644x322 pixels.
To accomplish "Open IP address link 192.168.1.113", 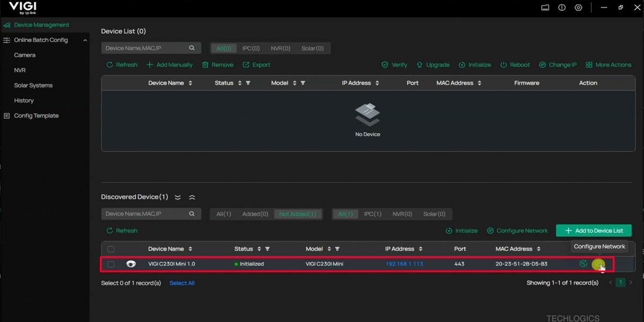I will [x=404, y=264].
